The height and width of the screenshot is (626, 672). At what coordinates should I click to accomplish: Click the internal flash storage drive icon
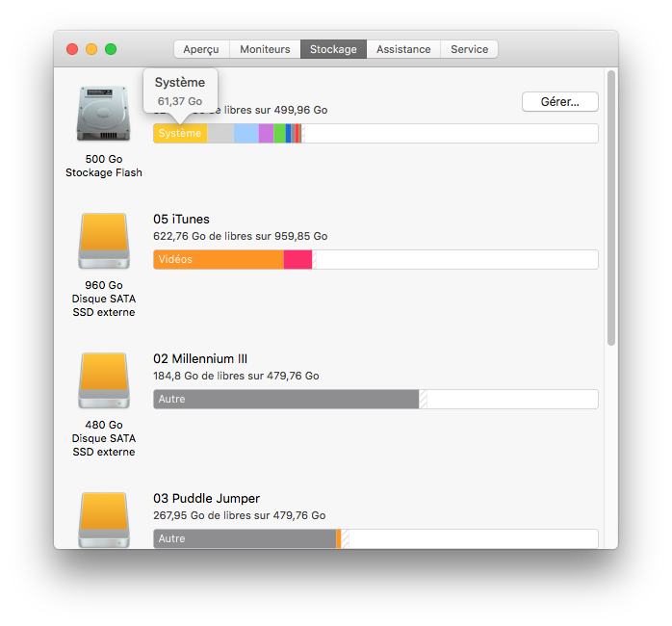103,114
